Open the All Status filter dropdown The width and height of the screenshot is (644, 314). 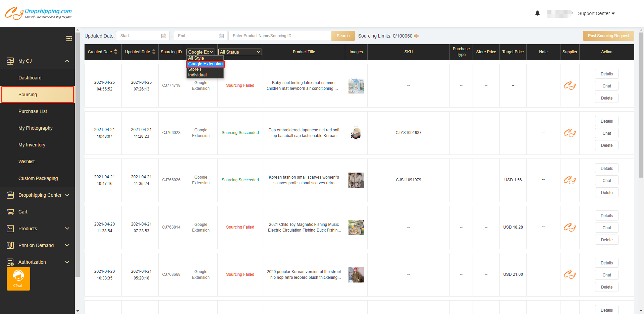pyautogui.click(x=240, y=52)
